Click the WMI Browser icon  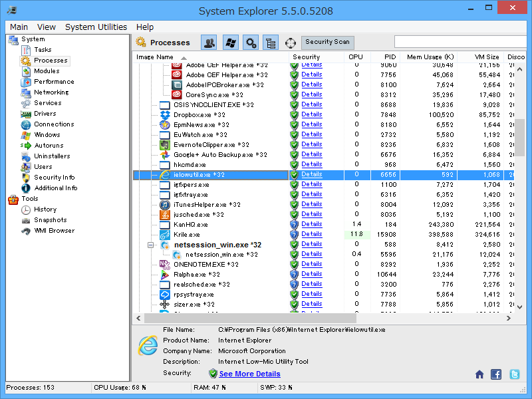(26, 231)
